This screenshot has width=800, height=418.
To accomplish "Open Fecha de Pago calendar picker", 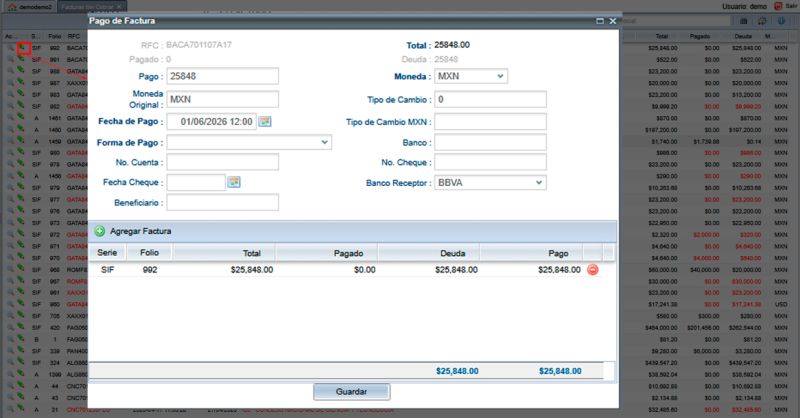I will point(264,121).
